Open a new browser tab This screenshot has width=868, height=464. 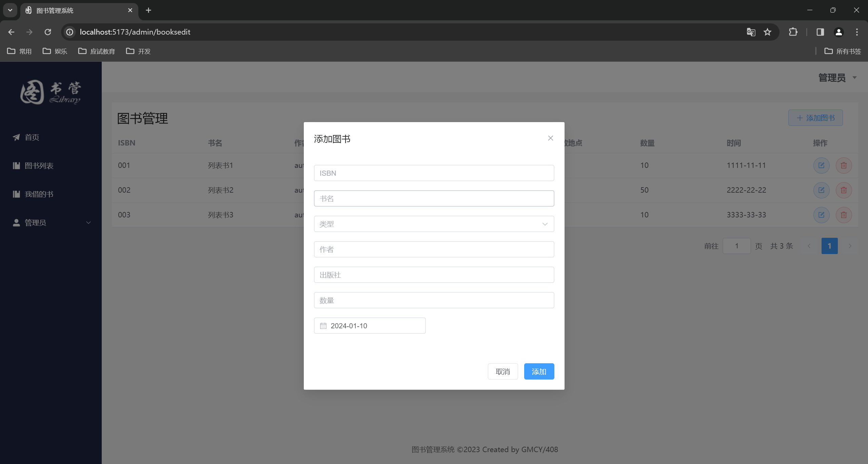[x=149, y=10]
